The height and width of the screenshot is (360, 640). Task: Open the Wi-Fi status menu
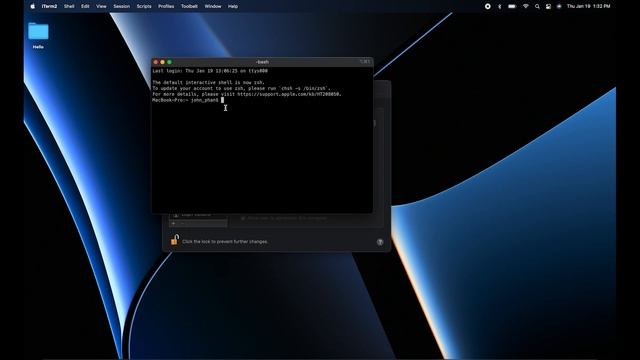tap(526, 6)
